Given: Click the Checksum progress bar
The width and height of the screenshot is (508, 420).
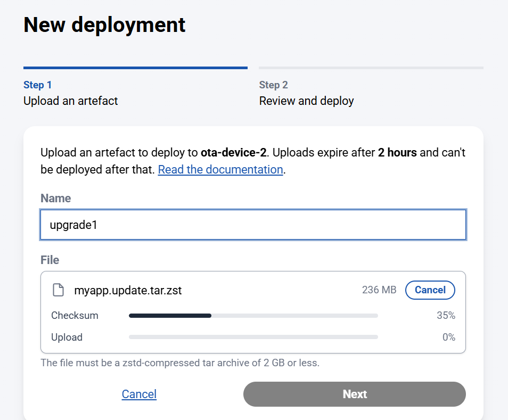Looking at the screenshot, I should point(253,316).
